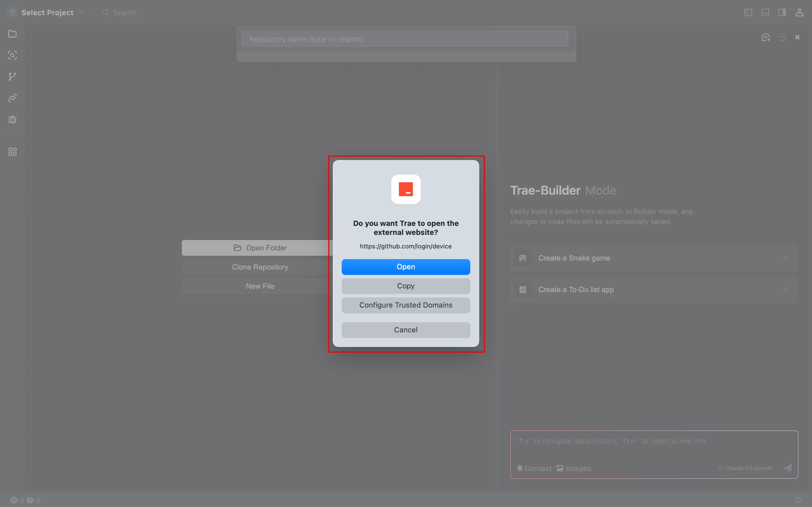The image size is (812, 507).
Task: Open chat history clock icon
Action: coord(782,37)
